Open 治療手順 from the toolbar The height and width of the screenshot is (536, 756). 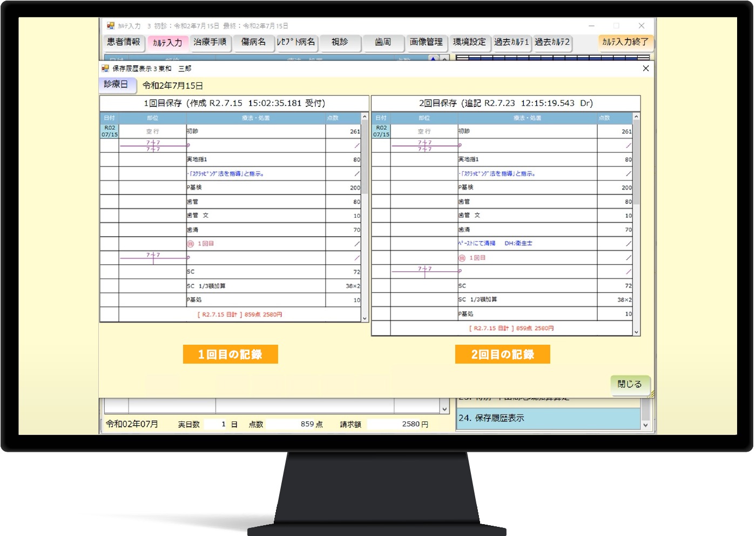click(x=210, y=42)
